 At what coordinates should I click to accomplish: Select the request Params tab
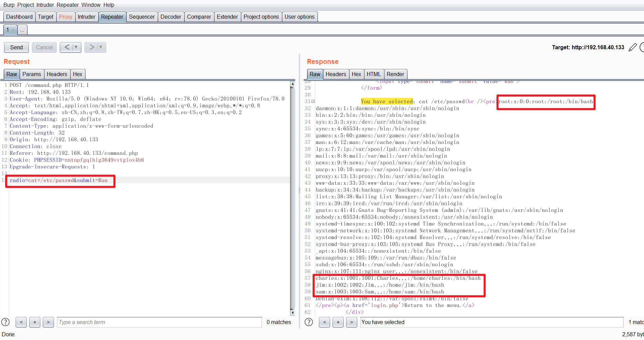click(x=32, y=74)
